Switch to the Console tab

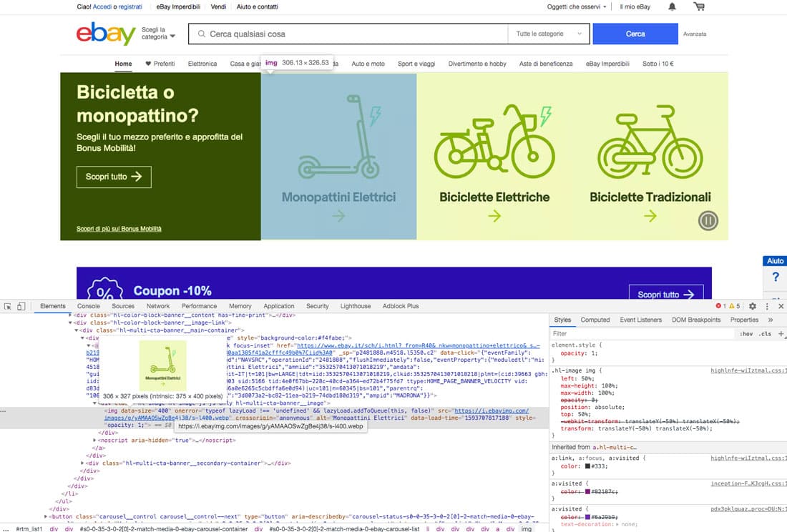88,306
